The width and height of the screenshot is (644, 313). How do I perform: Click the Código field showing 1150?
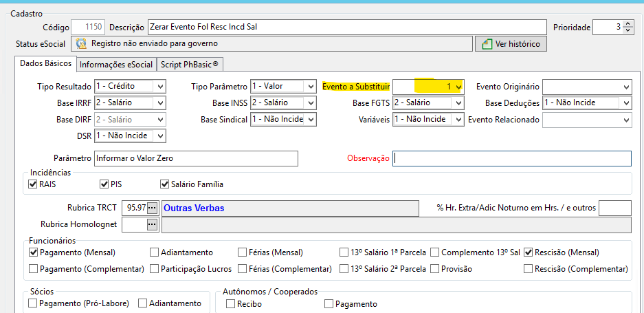(88, 27)
